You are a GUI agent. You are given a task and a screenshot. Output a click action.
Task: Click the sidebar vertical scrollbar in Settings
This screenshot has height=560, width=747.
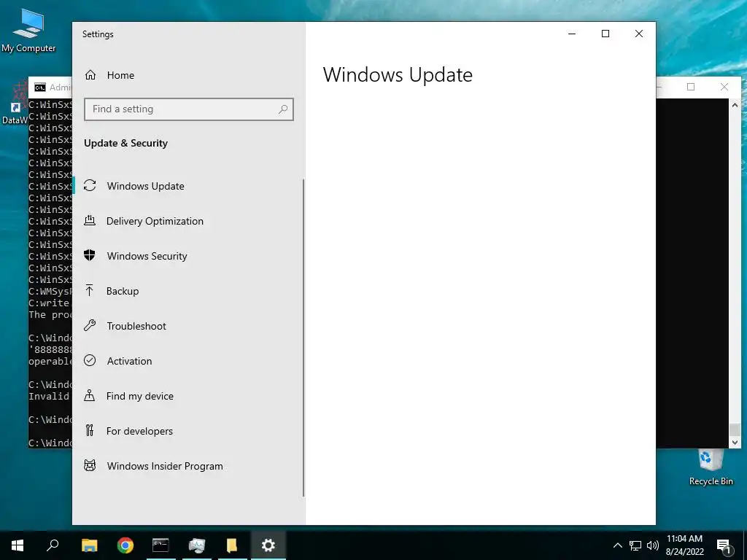click(x=303, y=338)
